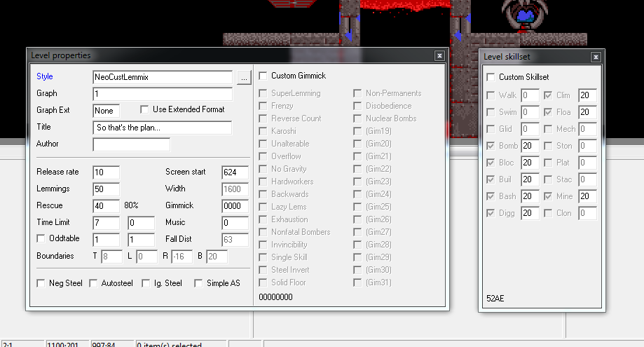This screenshot has width=644, height=347.
Task: Enable the Neg Steel checkbox
Action: 41,283
